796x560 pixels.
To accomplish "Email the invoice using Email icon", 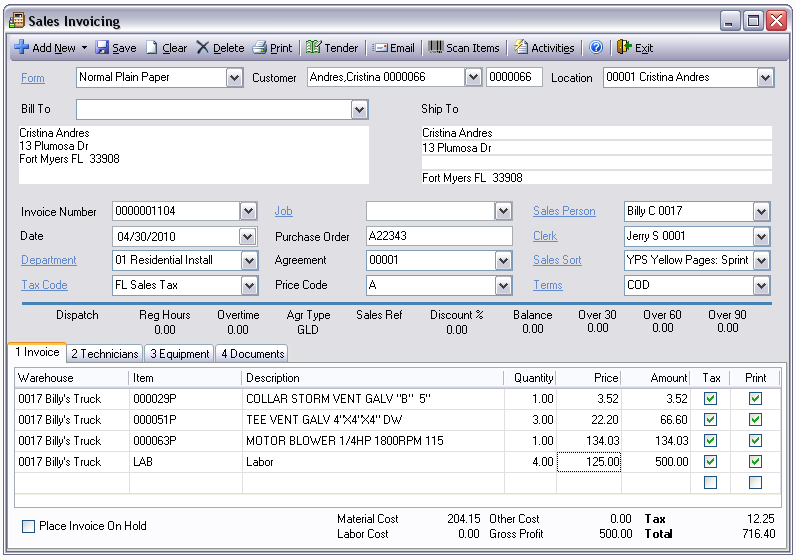I will coord(380,48).
